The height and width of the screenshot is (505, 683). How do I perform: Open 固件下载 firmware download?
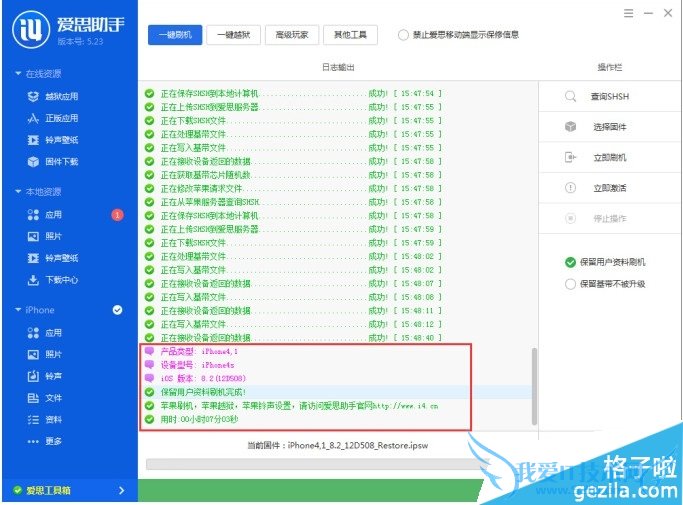(53, 162)
